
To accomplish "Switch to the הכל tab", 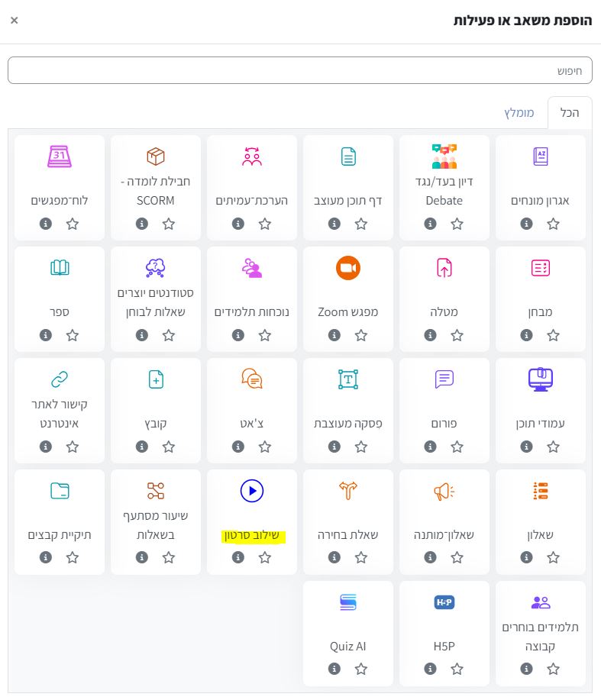I will (570, 113).
